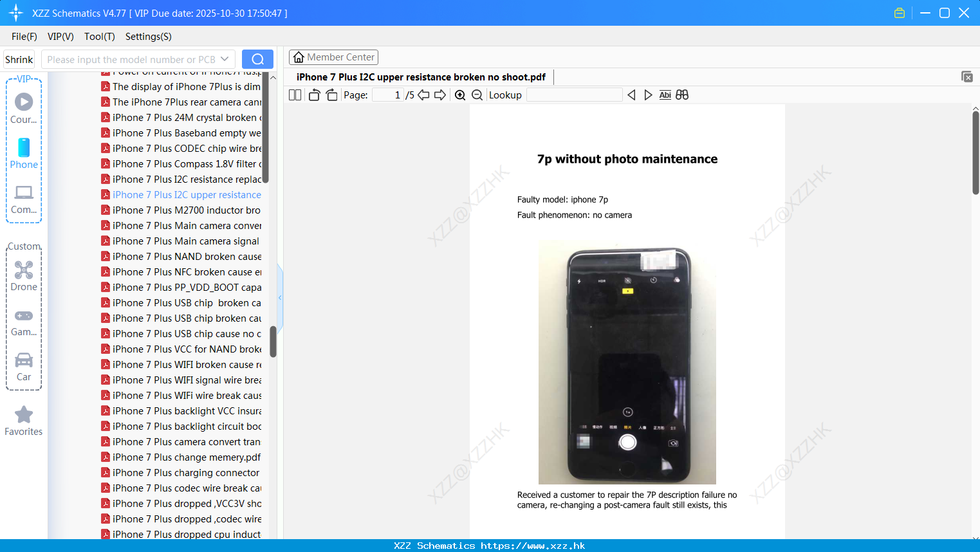Click the PDF viewer vertical scrollbar
980x552 pixels.
coord(975,152)
